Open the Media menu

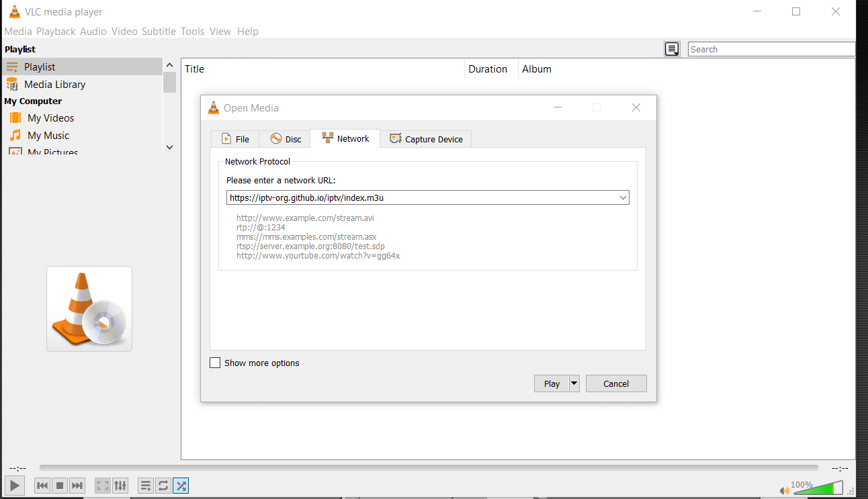tap(18, 32)
